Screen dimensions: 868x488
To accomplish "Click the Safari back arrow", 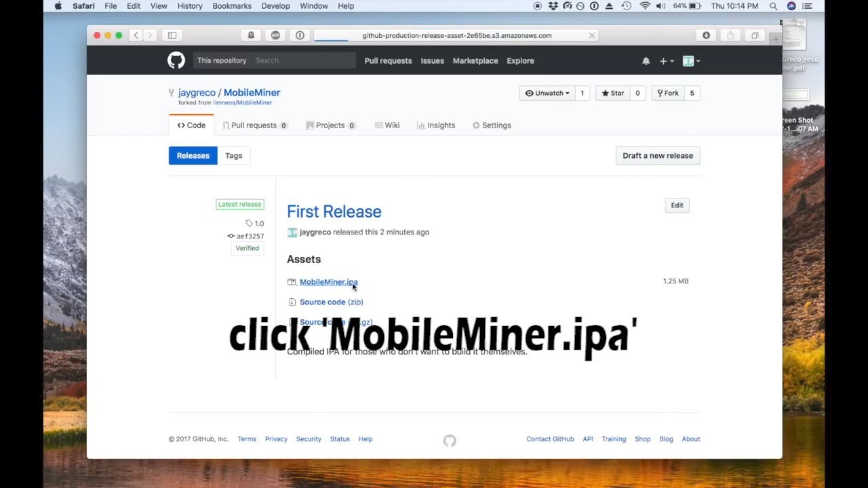I will (136, 35).
